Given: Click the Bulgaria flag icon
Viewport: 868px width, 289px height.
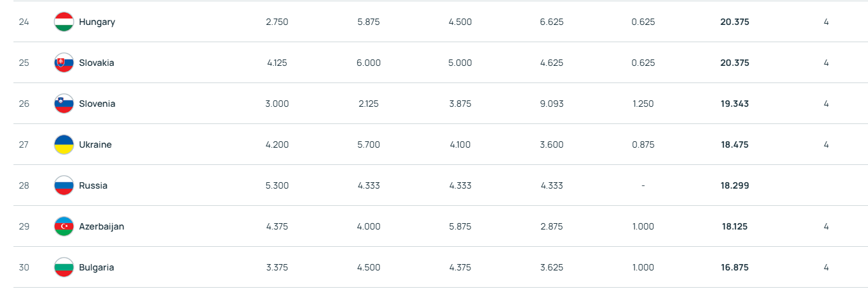Looking at the screenshot, I should coord(64,267).
